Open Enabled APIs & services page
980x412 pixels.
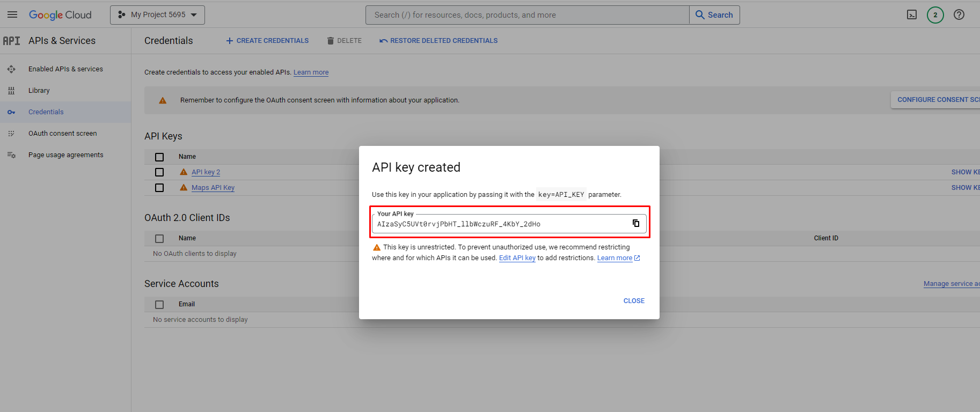click(65, 69)
